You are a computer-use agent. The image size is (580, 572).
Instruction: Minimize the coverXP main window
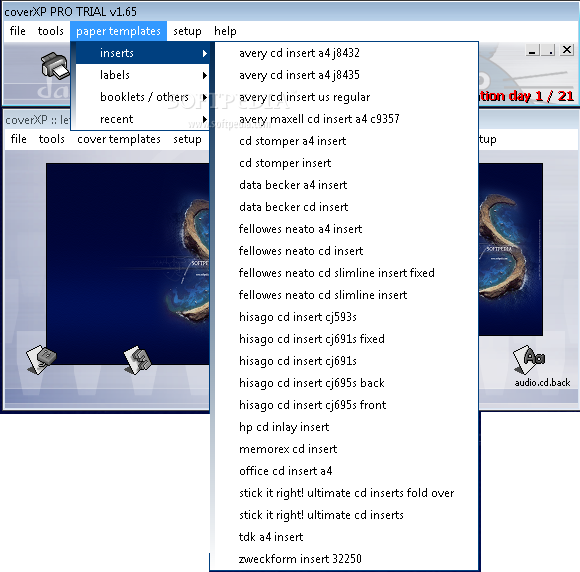(532, 50)
